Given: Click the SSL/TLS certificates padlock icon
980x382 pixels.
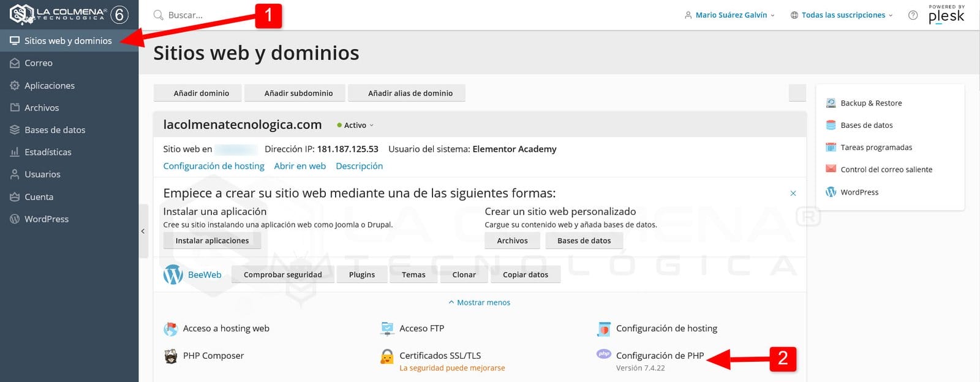Looking at the screenshot, I should tap(387, 356).
